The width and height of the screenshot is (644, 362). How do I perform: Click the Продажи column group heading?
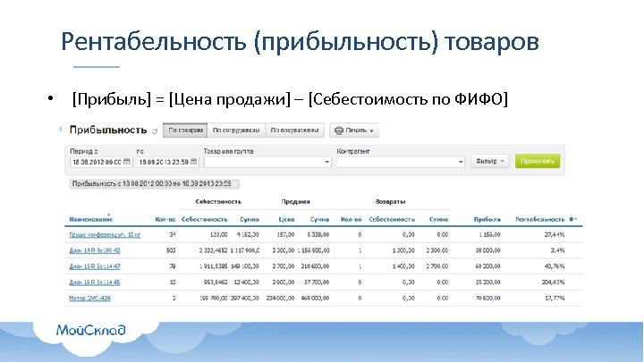click(x=296, y=202)
